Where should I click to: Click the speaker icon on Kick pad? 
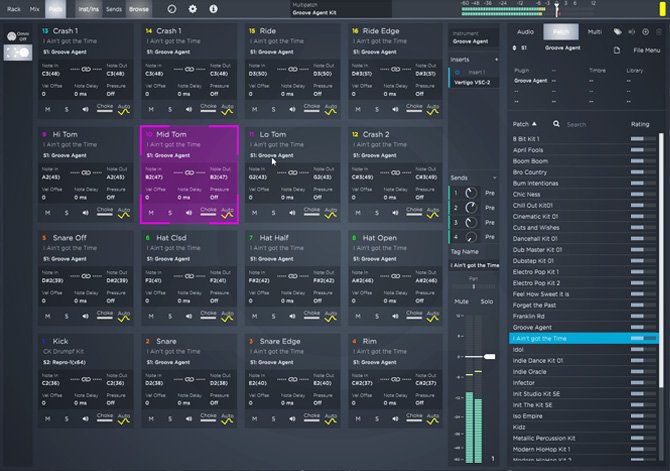click(x=86, y=419)
